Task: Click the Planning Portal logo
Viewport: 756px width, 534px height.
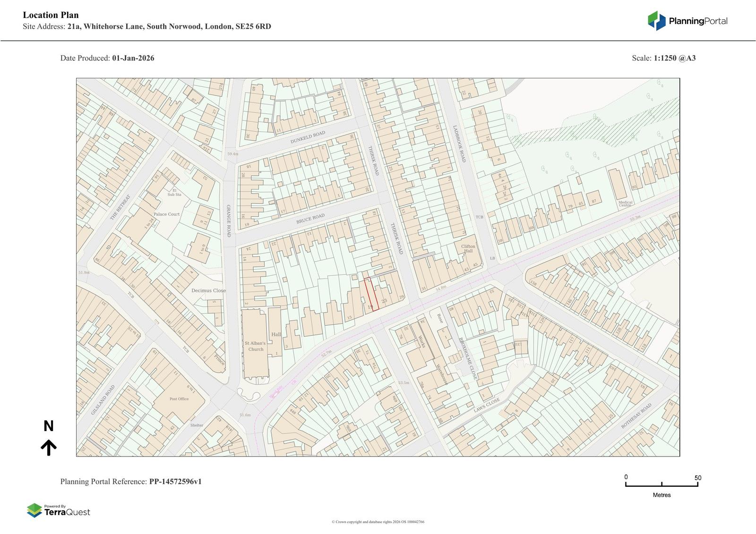Action: pos(687,21)
